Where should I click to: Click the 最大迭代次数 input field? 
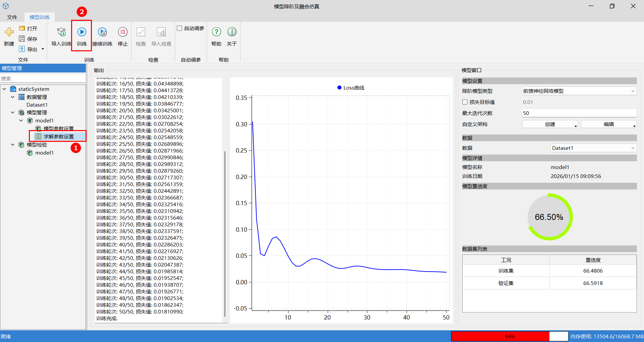pyautogui.click(x=579, y=113)
